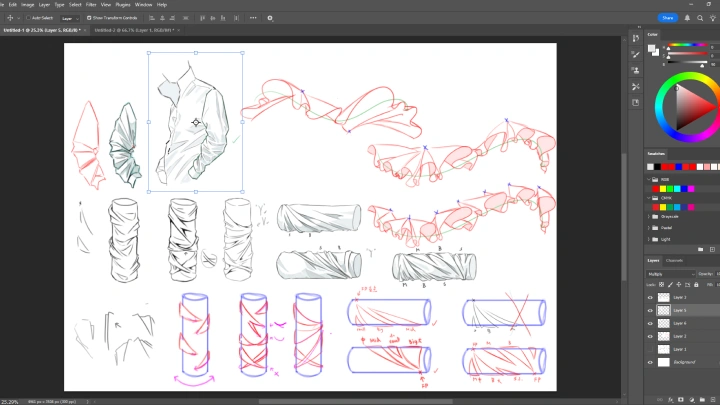The height and width of the screenshot is (405, 720).
Task: Click align left edges icon
Action: pos(152,18)
